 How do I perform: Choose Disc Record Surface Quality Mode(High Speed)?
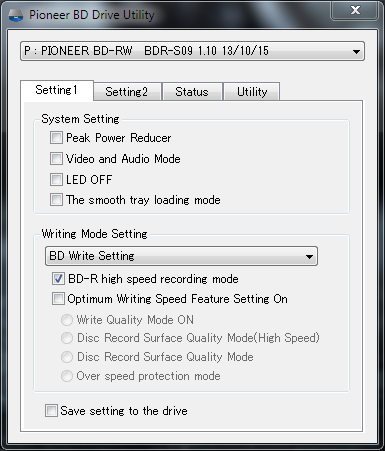[67, 338]
